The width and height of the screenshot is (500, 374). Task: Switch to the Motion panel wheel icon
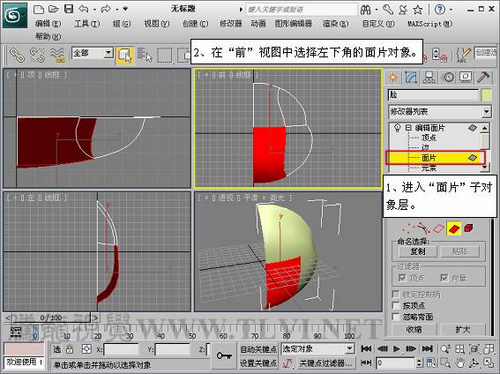point(449,78)
